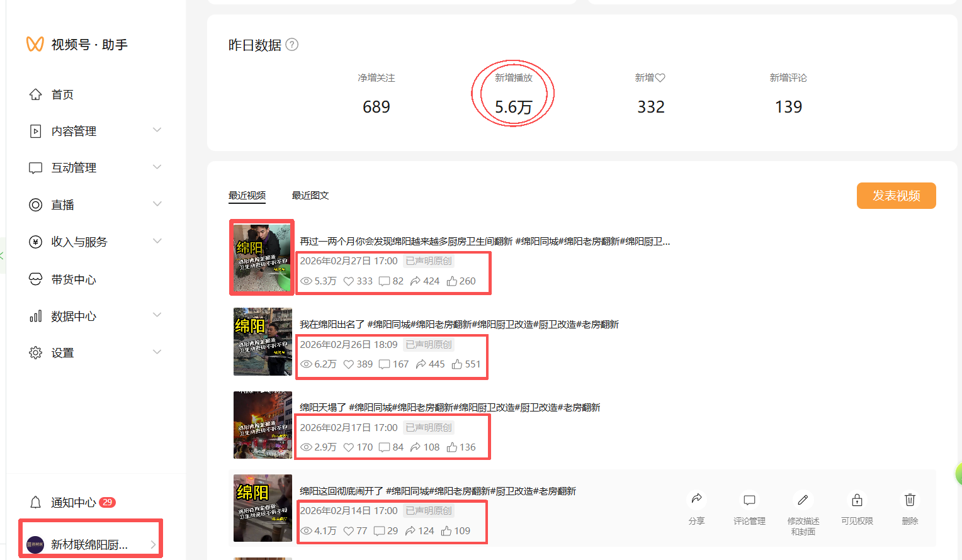Click the 29 notification badge
The width and height of the screenshot is (962, 560).
pos(107,502)
